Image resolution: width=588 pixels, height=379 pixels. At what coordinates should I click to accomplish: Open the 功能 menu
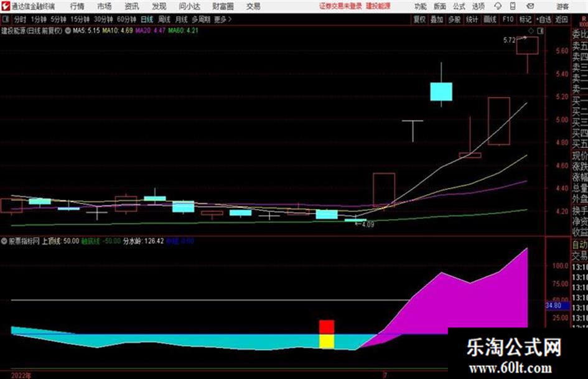click(421, 6)
